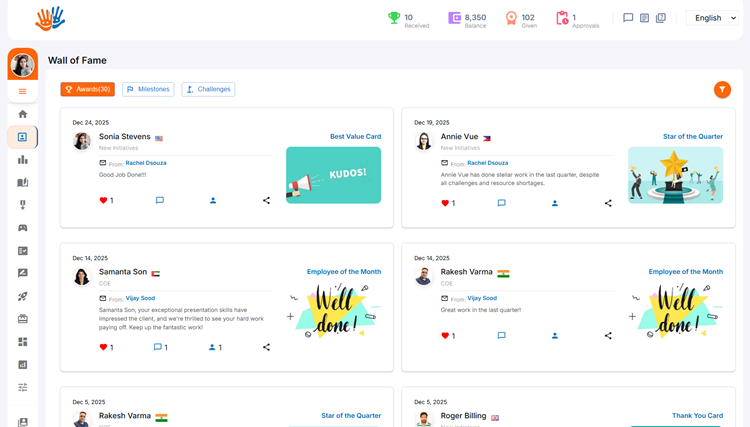This screenshot has height=427, width=750.
Task: Open the English language dropdown
Action: (714, 18)
